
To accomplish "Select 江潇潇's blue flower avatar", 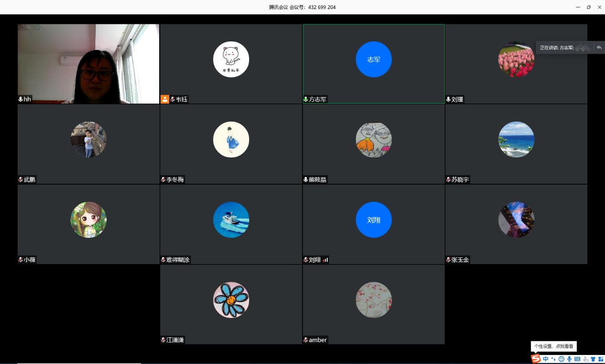I will point(231,300).
